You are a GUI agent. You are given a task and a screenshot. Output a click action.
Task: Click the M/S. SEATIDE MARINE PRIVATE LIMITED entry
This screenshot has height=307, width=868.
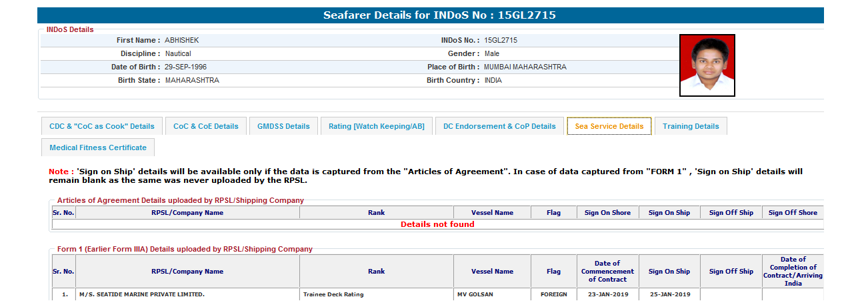pyautogui.click(x=141, y=294)
